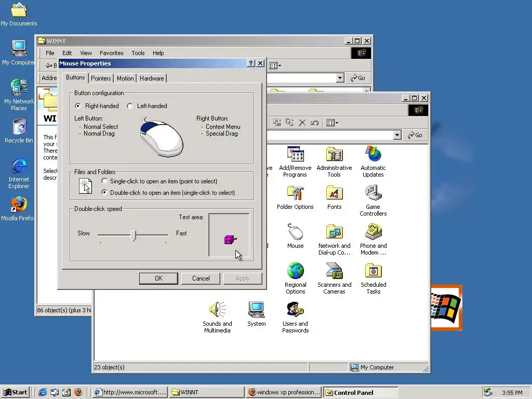Image resolution: width=532 pixels, height=399 pixels.
Task: Open Administrative Tools icon
Action: 334,154
